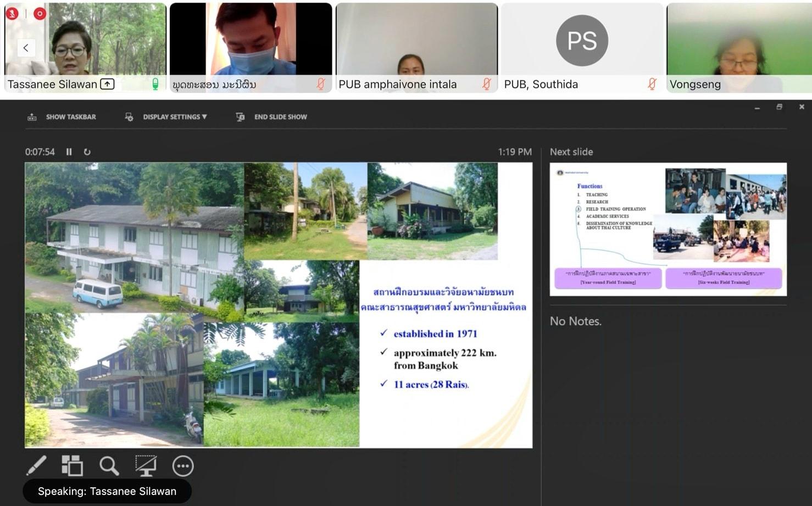812x506 pixels.
Task: Click the Speaking: Tassanee Silawan label
Action: (107, 491)
